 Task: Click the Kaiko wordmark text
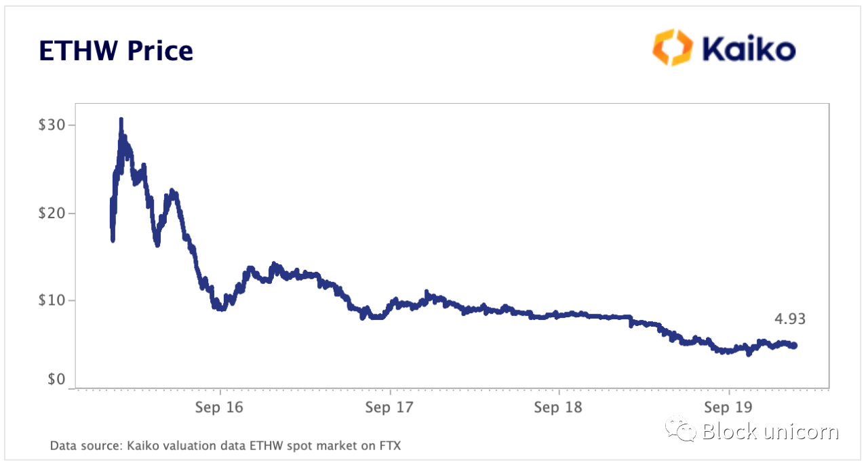pos(748,49)
